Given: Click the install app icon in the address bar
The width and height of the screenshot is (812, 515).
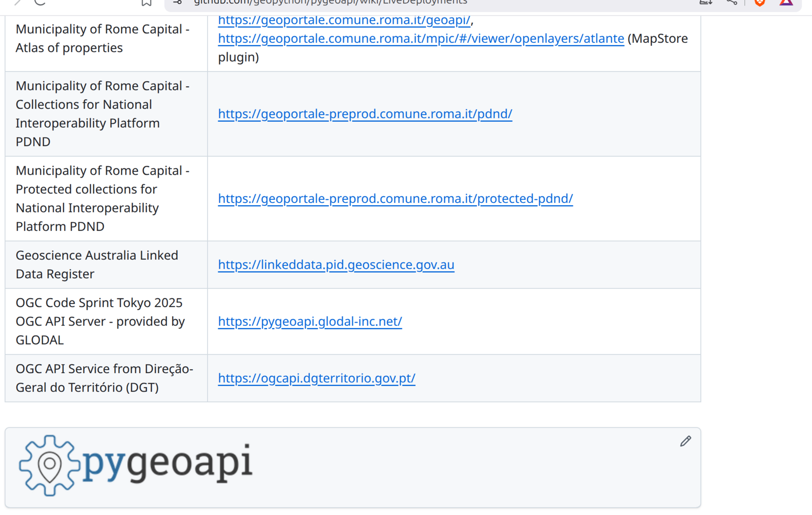Looking at the screenshot, I should pos(706,2).
